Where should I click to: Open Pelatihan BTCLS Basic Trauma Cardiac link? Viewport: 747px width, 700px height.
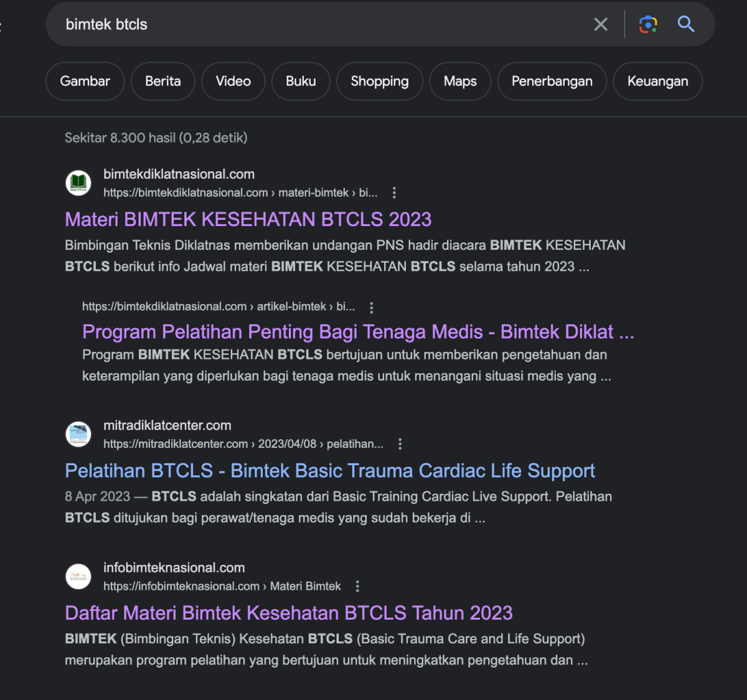329,471
